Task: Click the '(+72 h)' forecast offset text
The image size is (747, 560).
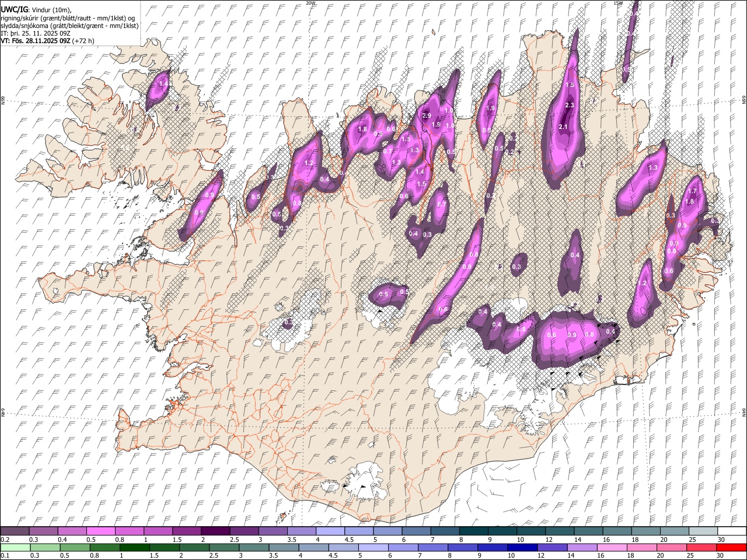Action: coord(83,41)
